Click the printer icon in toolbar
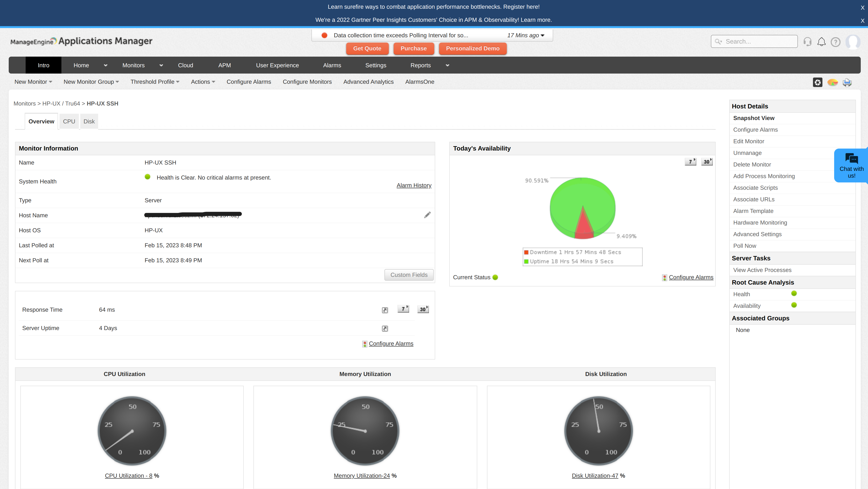Viewport: 868px width, 489px height. coord(847,82)
